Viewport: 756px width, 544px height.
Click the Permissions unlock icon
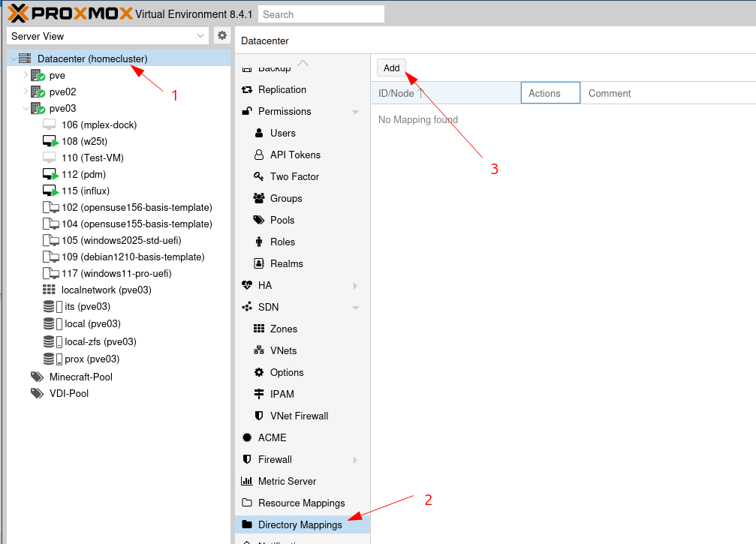pyautogui.click(x=247, y=111)
